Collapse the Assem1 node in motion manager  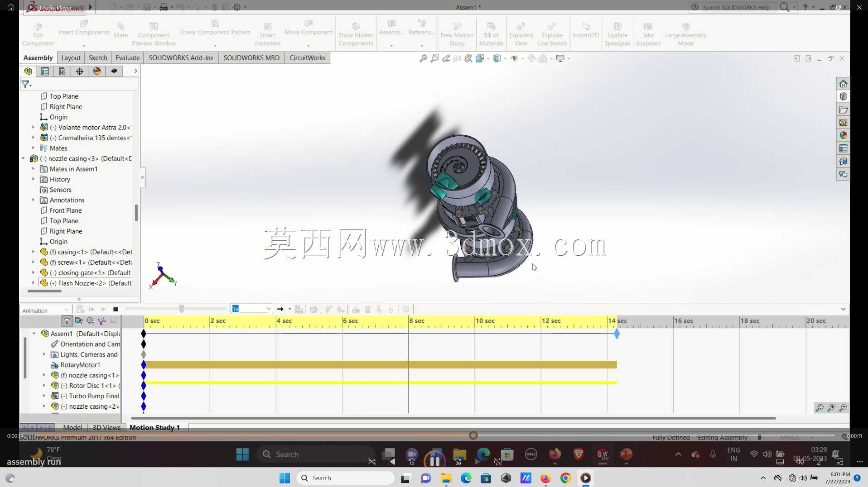click(x=34, y=334)
